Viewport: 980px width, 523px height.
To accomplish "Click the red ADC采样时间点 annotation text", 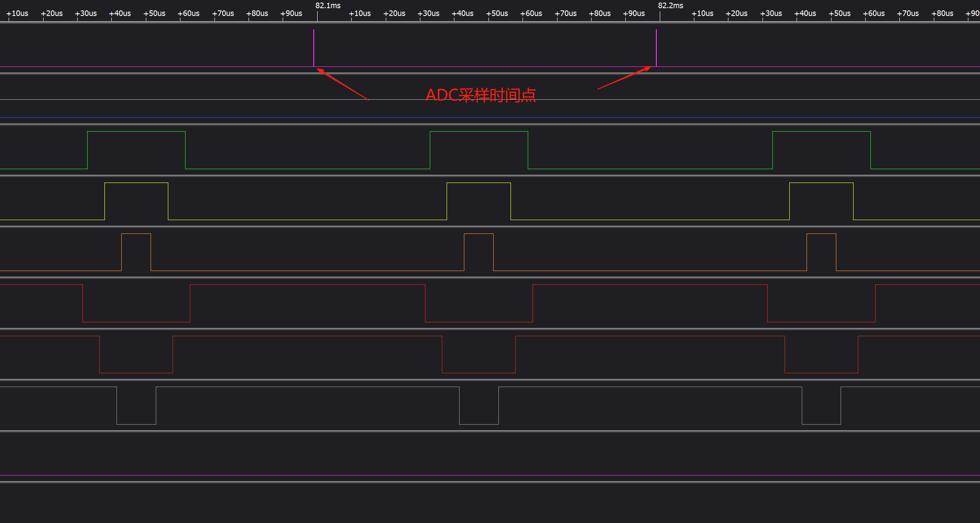I will [480, 95].
